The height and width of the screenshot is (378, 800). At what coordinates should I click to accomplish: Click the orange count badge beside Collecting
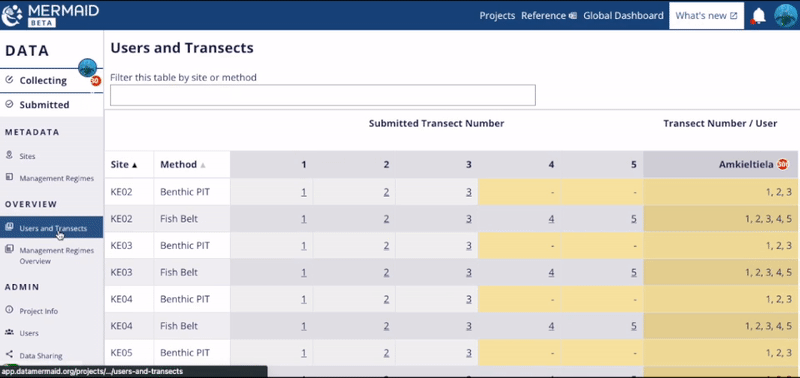(x=95, y=81)
